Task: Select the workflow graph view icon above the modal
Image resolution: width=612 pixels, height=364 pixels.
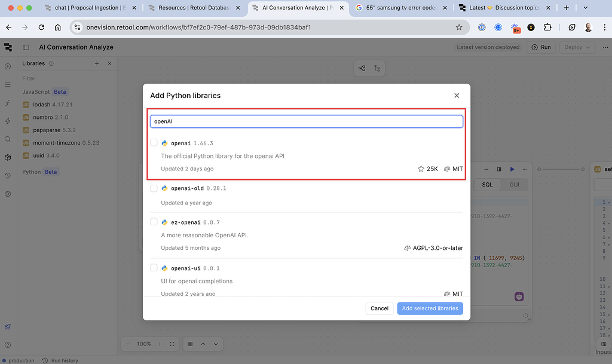Action: click(x=362, y=68)
